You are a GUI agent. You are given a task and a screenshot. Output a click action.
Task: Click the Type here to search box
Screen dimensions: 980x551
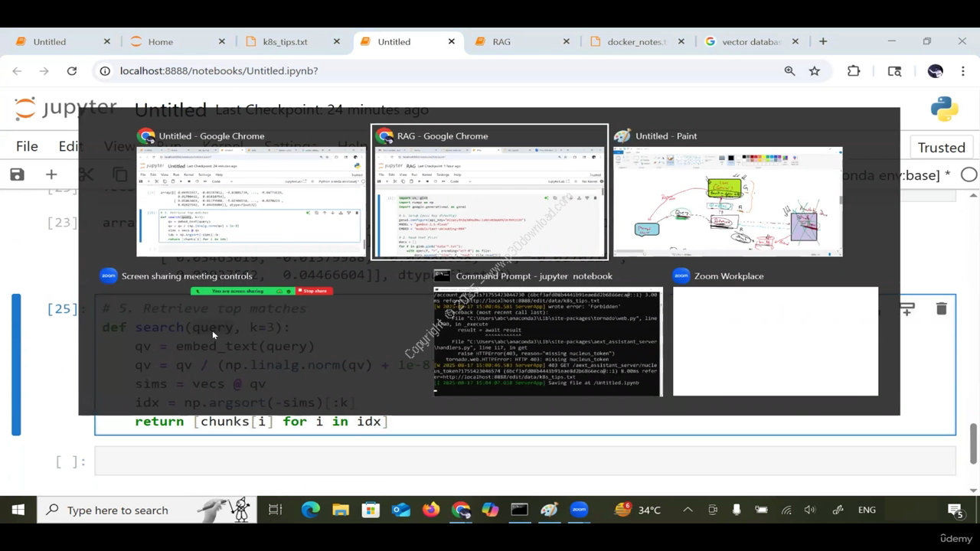148,510
